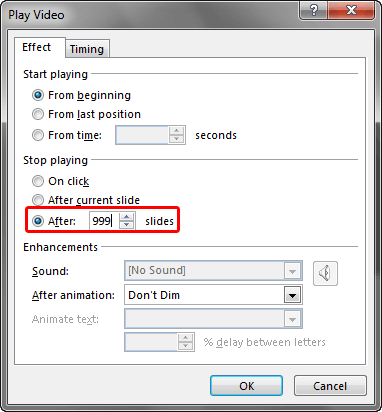382x412 pixels.
Task: Click the help question mark icon
Action: (x=314, y=11)
